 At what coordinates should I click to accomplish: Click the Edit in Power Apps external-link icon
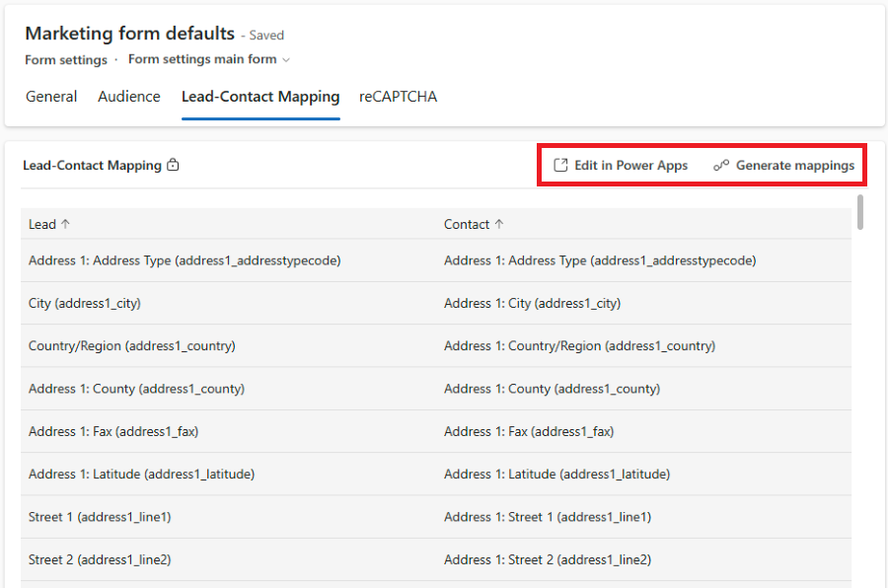[560, 166]
